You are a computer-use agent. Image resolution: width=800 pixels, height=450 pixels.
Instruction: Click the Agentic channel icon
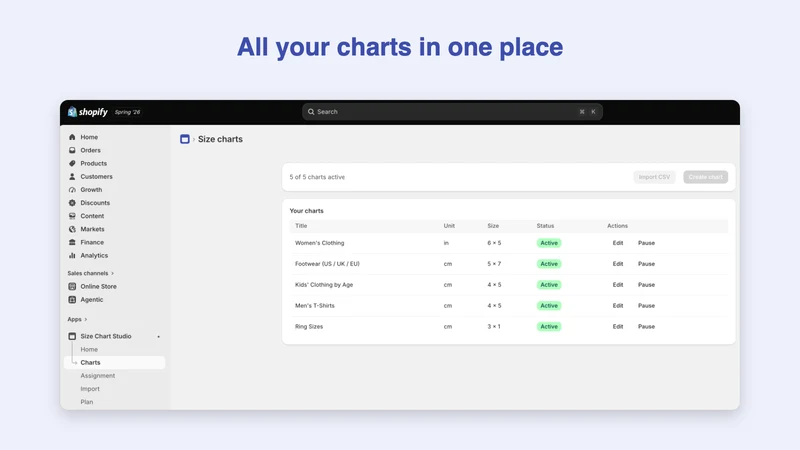coord(72,299)
